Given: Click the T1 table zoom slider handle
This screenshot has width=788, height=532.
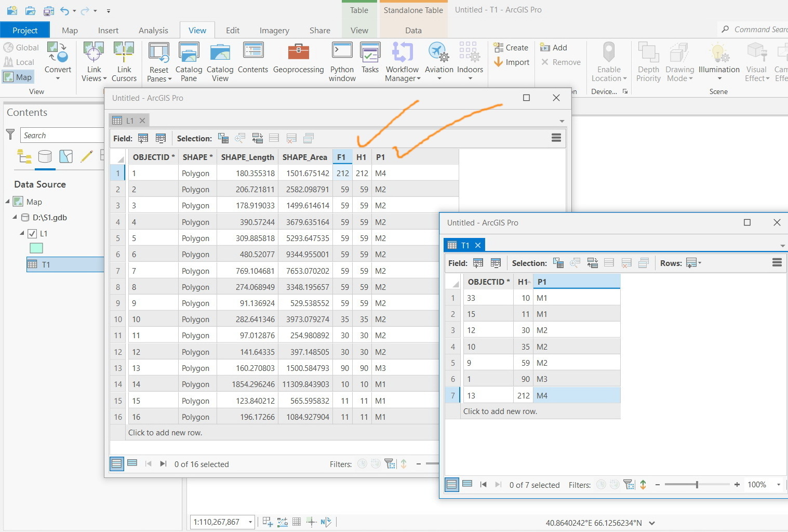Looking at the screenshot, I should coord(697,484).
